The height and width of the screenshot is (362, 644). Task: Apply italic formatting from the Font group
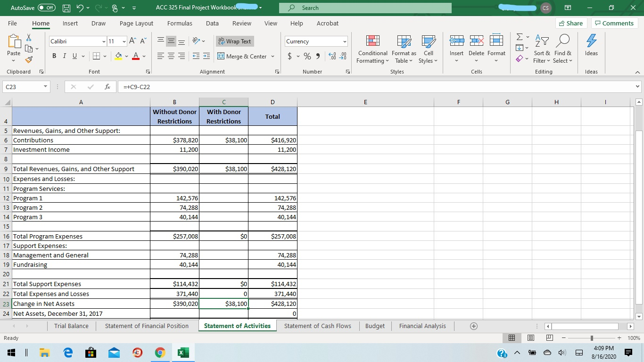tap(64, 56)
